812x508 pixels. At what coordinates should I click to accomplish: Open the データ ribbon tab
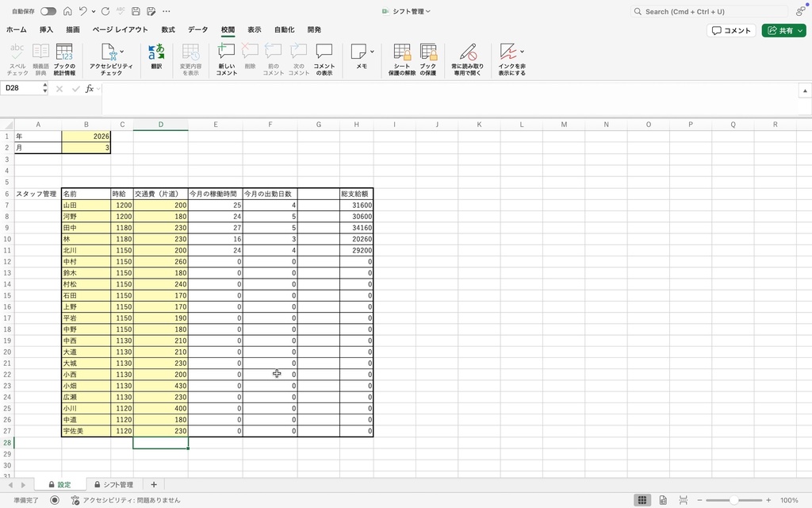[x=197, y=29]
